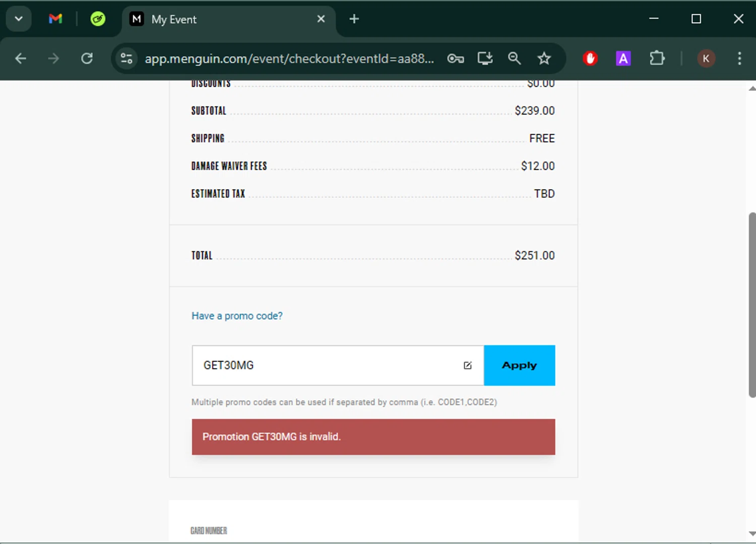Click the edit icon in promo field
The height and width of the screenshot is (544, 756).
468,366
